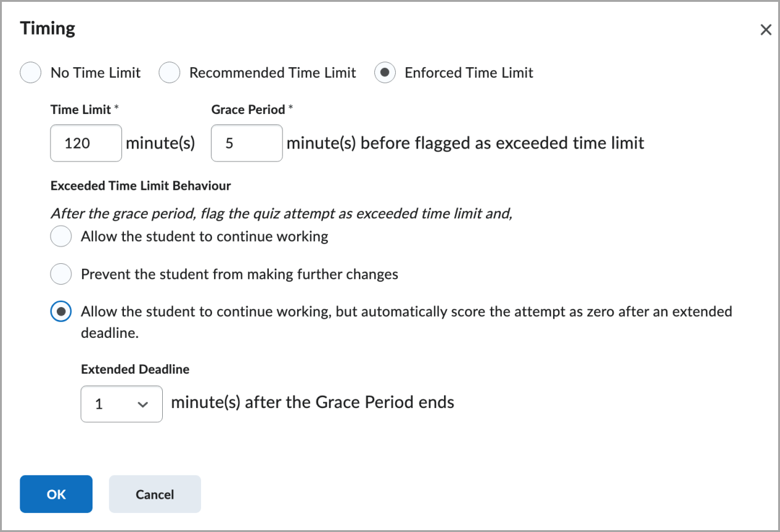Open the Extended Deadline minutes dropdown
Viewport: 780px width, 532px height.
(121, 404)
